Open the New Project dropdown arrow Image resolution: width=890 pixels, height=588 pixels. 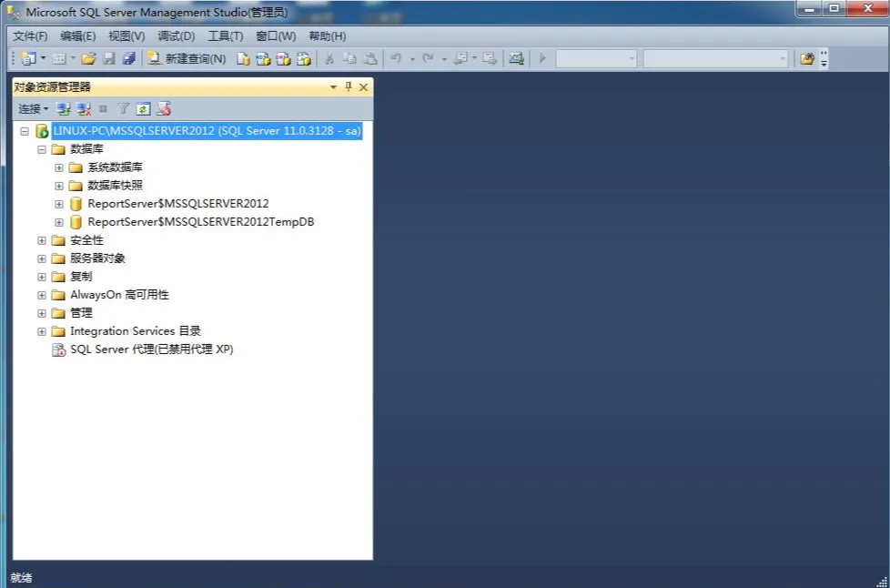point(43,58)
